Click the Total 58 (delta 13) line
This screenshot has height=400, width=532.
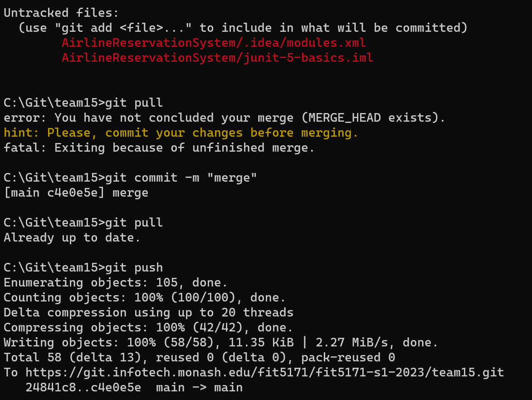click(x=199, y=357)
